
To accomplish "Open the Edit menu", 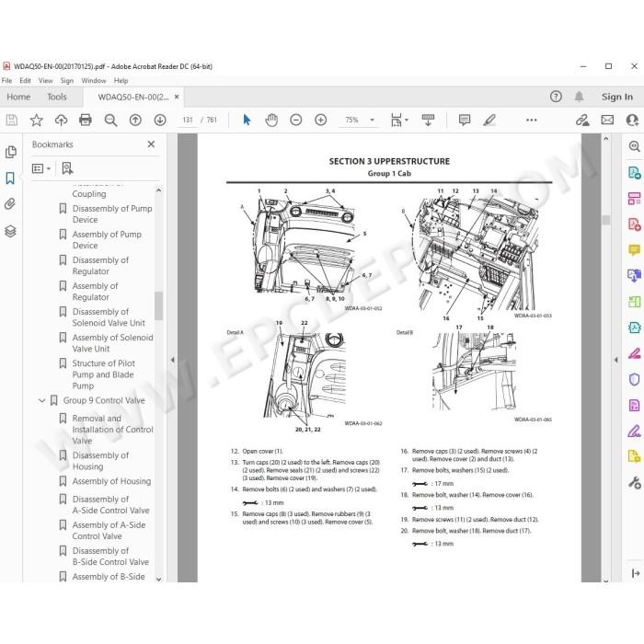I will [x=25, y=81].
